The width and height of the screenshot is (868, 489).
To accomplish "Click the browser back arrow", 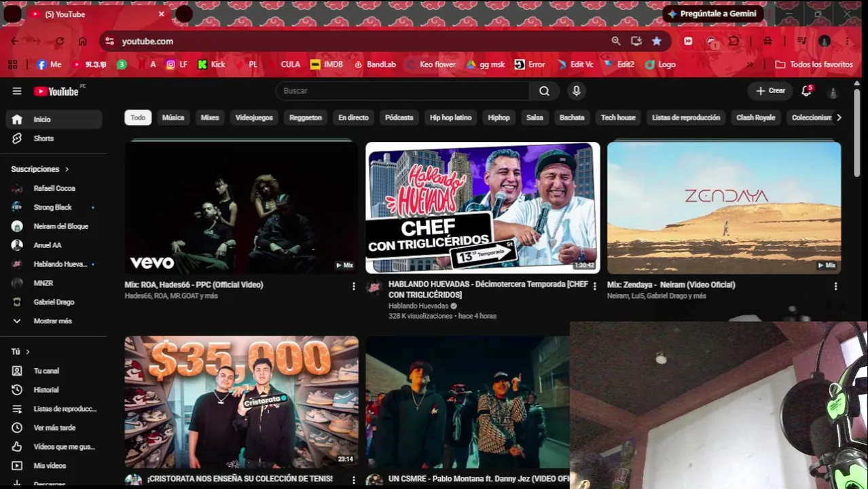I will 14,41.
